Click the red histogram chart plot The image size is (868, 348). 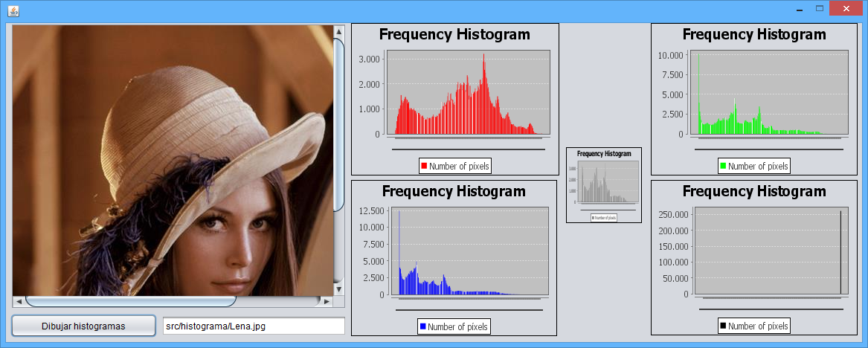coord(469,92)
